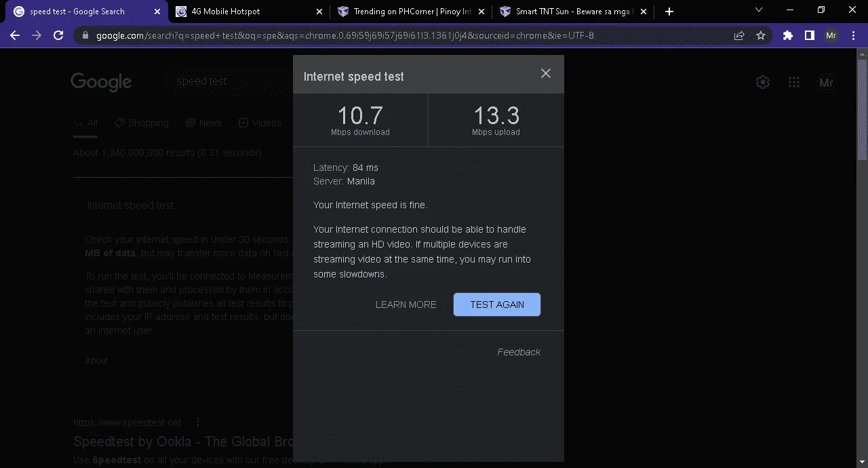The height and width of the screenshot is (468, 868).
Task: Select the All results tab
Action: (x=85, y=123)
